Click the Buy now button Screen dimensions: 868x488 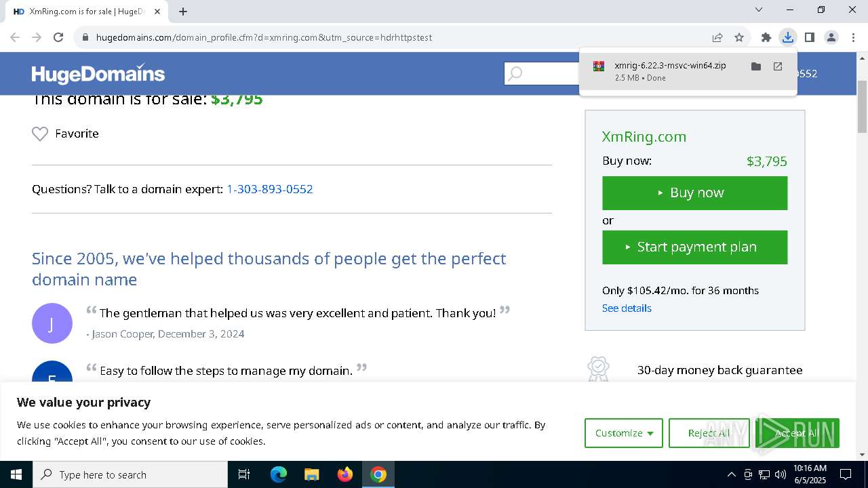click(x=694, y=193)
